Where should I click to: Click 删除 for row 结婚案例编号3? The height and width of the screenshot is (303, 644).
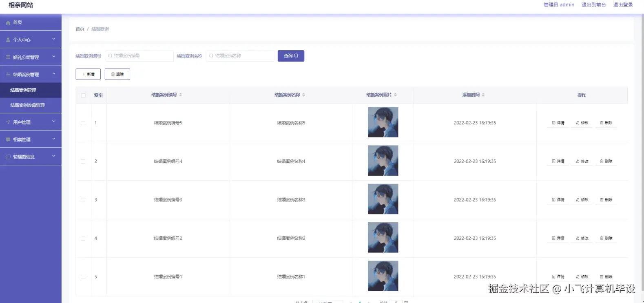pos(606,200)
